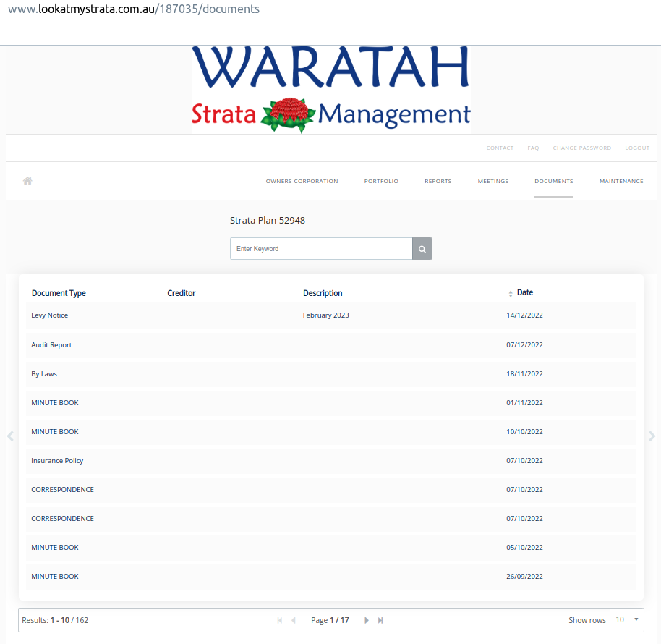Click the Page 1 / 17 indicator

(x=330, y=620)
